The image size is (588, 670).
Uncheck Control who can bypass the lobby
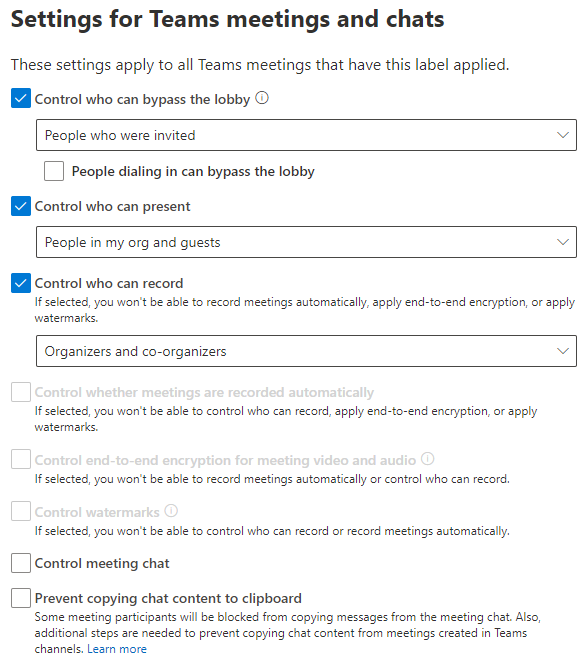coord(21,98)
